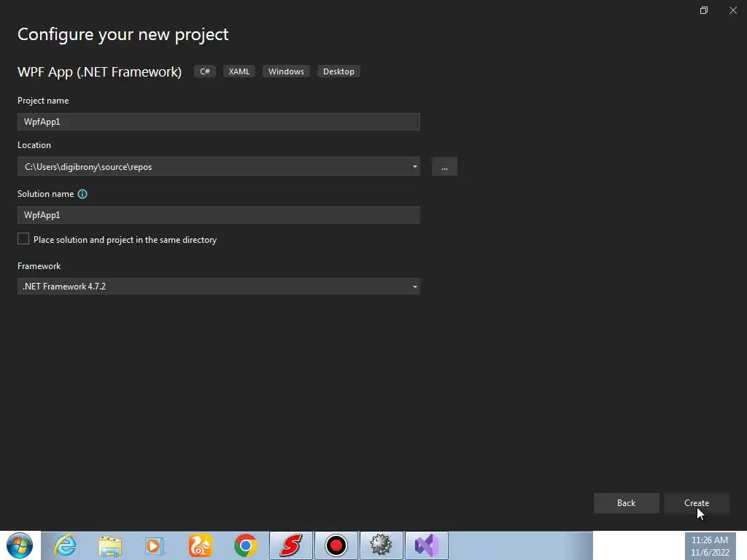
Task: Focus the Solution name text field
Action: (x=219, y=215)
